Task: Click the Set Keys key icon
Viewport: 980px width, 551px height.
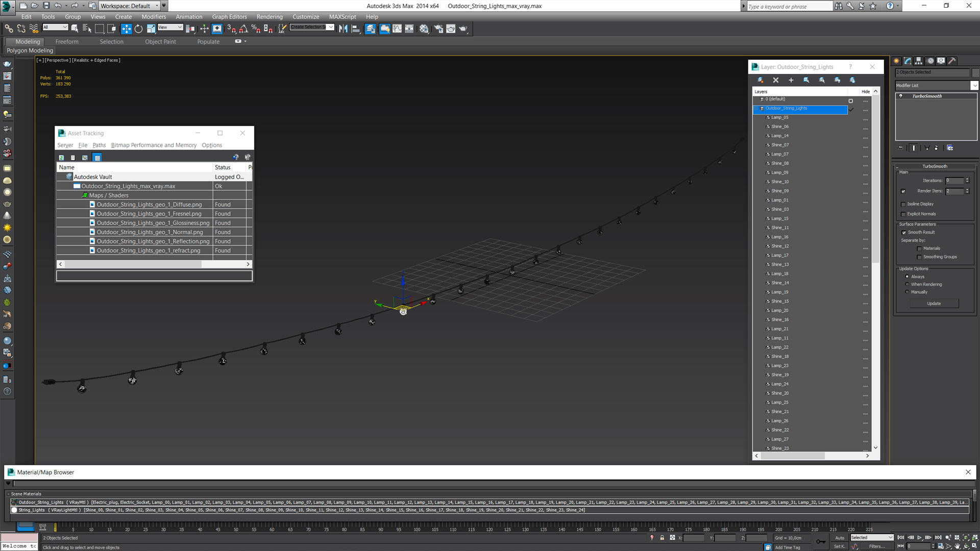Action: [x=821, y=542]
